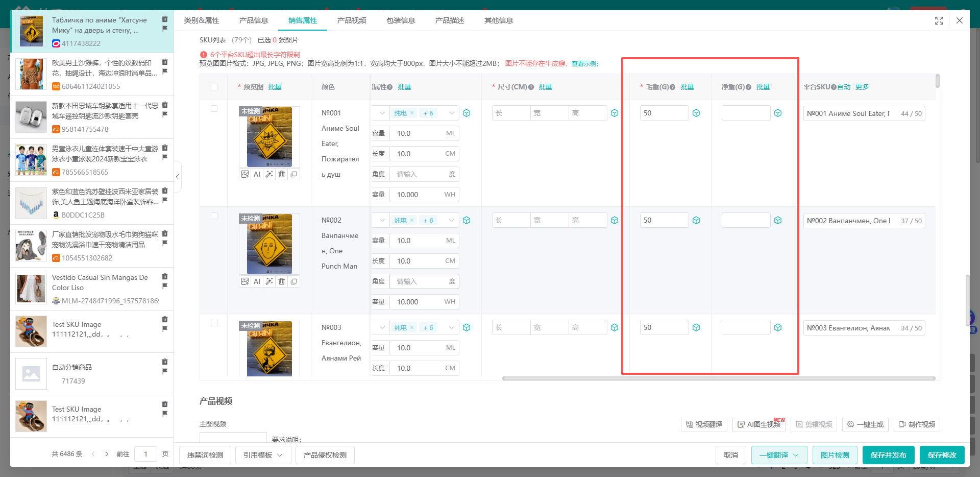Click cube icon beside №002 gross weight
This screenshot has height=477, width=980.
[696, 220]
